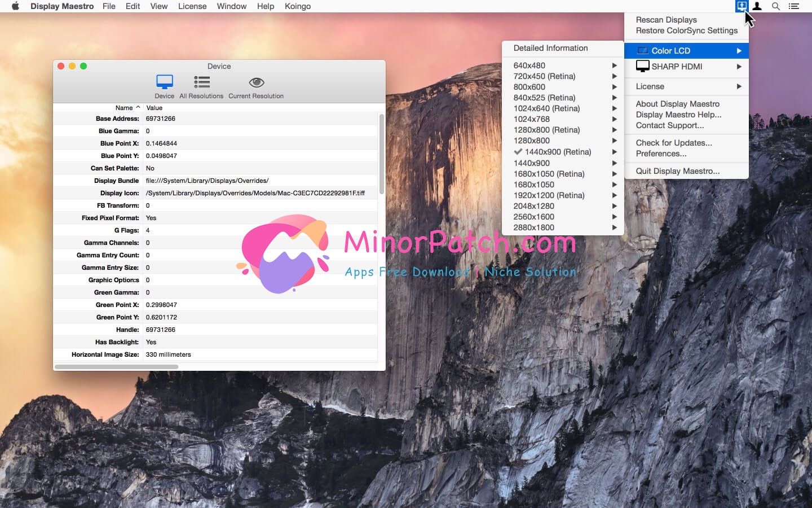Open the Display Maestro menu bar icon

tap(742, 6)
